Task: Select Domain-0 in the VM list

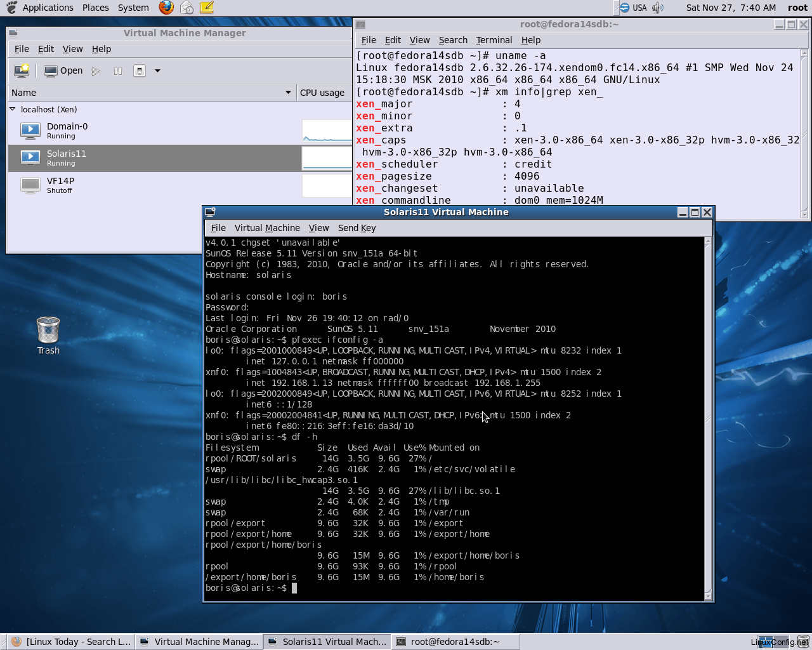Action: pos(67,130)
